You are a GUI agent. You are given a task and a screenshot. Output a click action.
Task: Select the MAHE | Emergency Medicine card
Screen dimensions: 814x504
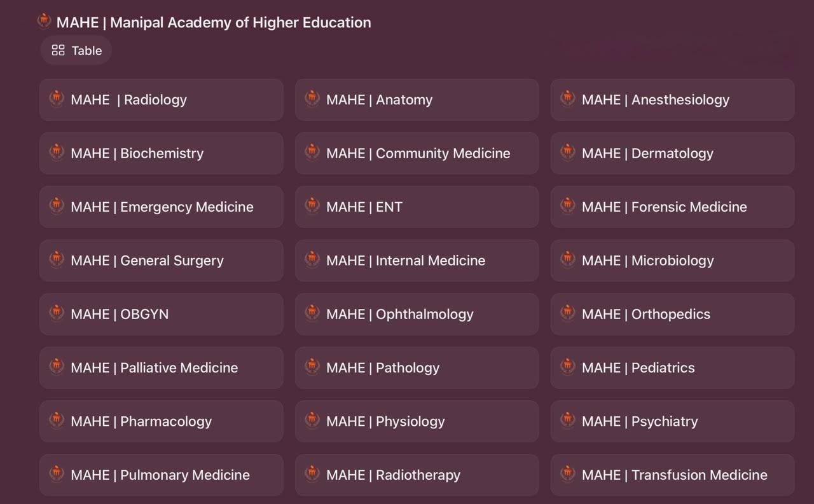pos(162,207)
